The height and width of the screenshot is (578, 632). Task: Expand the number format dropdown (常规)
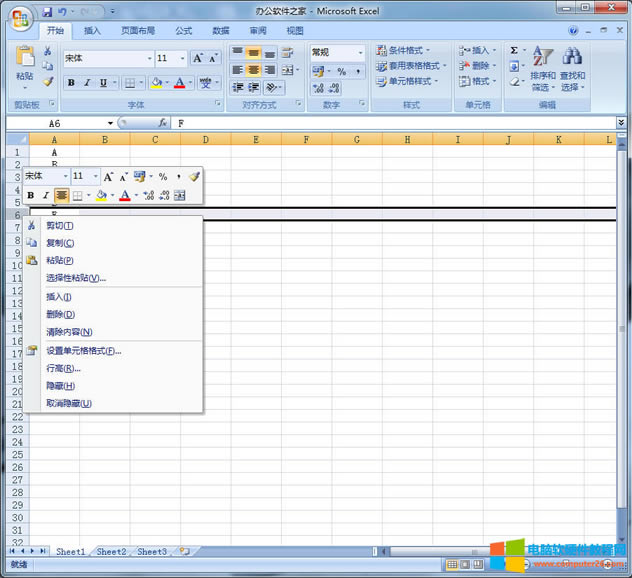(x=361, y=52)
